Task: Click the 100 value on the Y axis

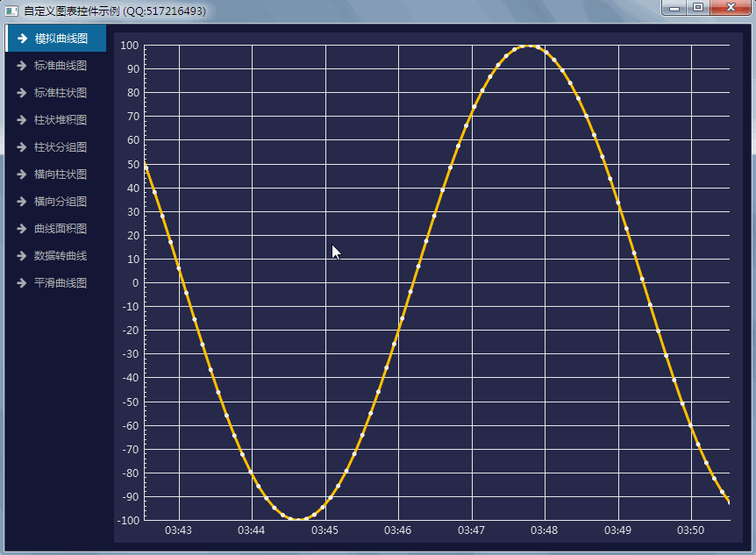Action: [130, 46]
